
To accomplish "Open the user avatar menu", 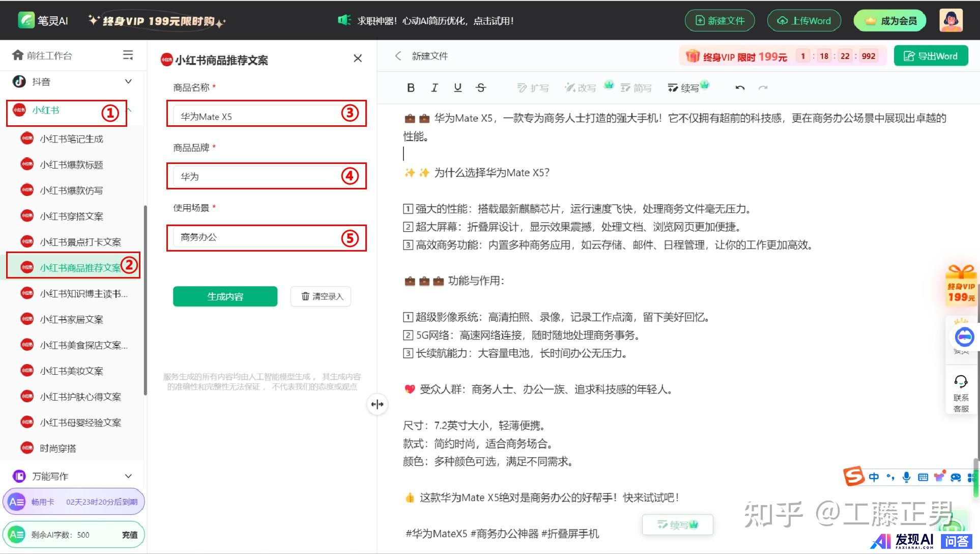I will click(950, 20).
